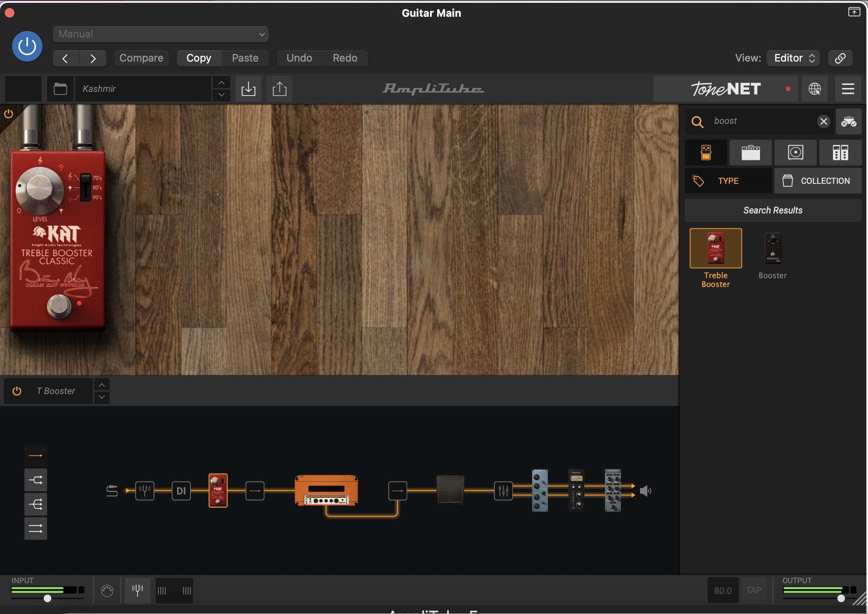Image resolution: width=868 pixels, height=614 pixels.
Task: Click the chain output speaker icon
Action: [646, 491]
